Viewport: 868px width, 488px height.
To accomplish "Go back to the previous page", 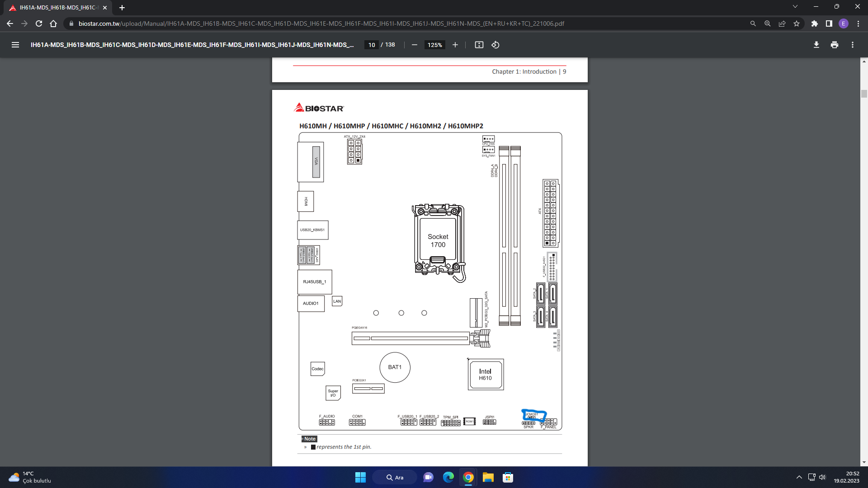I will click(10, 23).
